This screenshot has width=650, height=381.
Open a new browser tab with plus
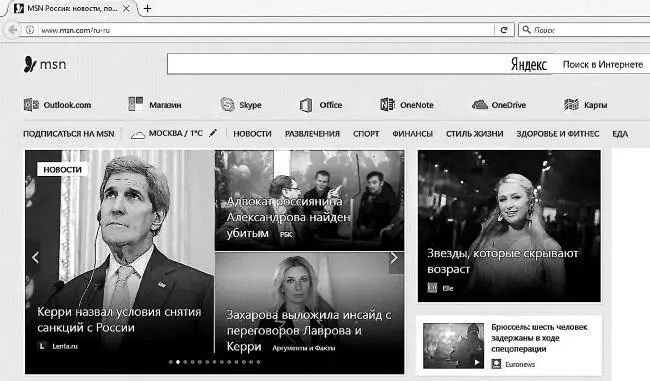(x=147, y=8)
